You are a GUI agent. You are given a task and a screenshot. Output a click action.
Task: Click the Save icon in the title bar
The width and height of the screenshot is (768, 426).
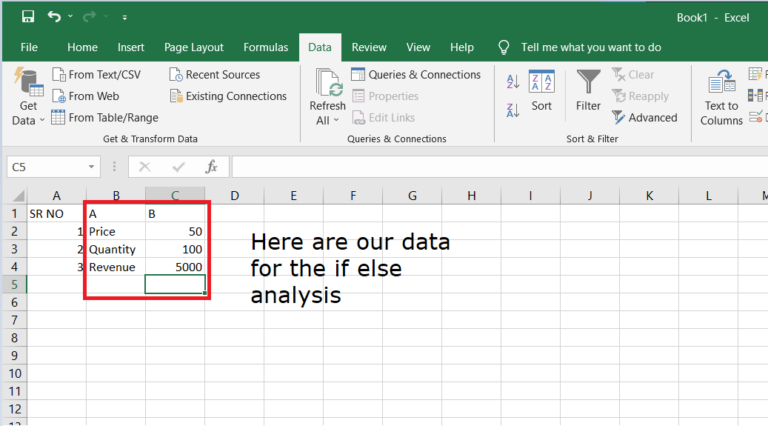tap(28, 17)
